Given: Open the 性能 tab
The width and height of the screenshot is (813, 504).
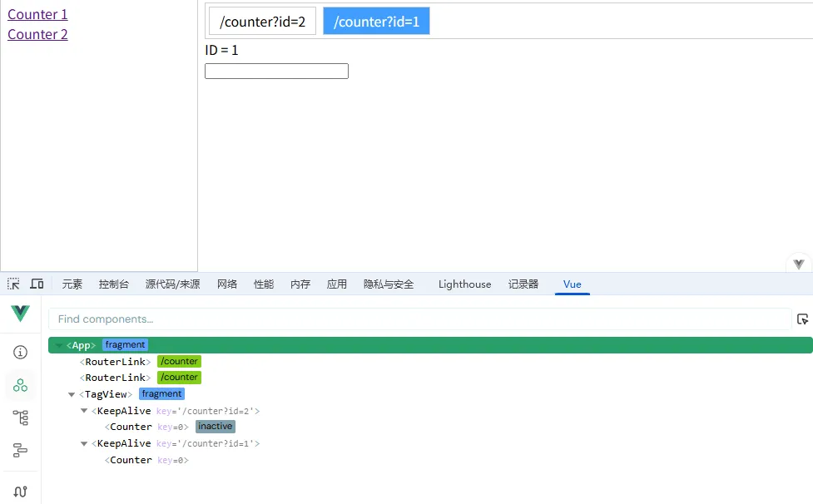Looking at the screenshot, I should [264, 284].
